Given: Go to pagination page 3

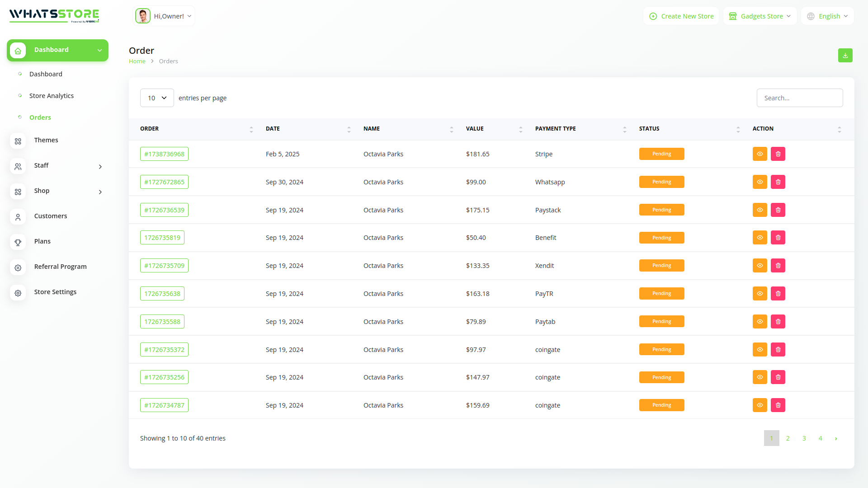Looking at the screenshot, I should (x=804, y=438).
